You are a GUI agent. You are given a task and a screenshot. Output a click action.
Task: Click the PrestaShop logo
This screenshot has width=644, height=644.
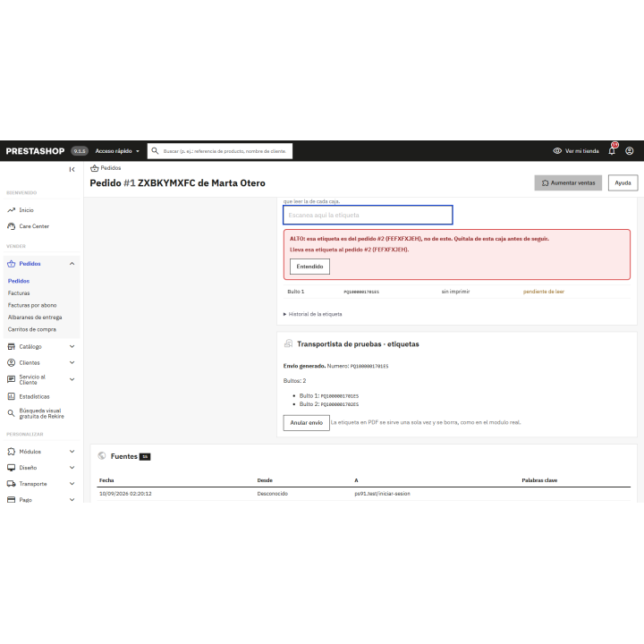[35, 151]
